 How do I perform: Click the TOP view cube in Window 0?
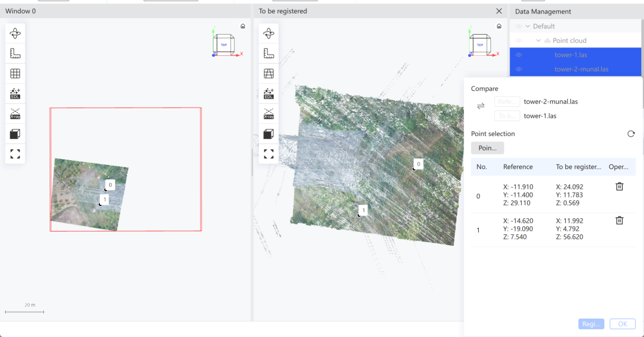coord(224,45)
